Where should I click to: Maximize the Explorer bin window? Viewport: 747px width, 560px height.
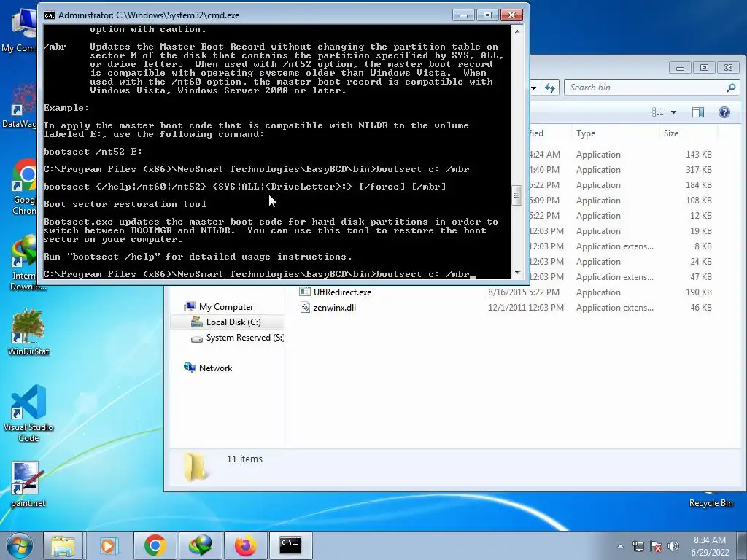click(x=704, y=68)
